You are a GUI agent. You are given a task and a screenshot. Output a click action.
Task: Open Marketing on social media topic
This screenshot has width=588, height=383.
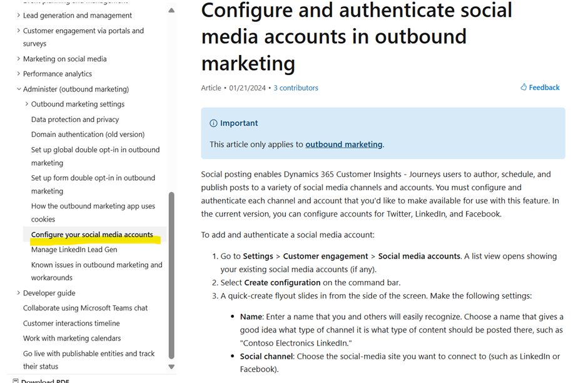point(64,59)
